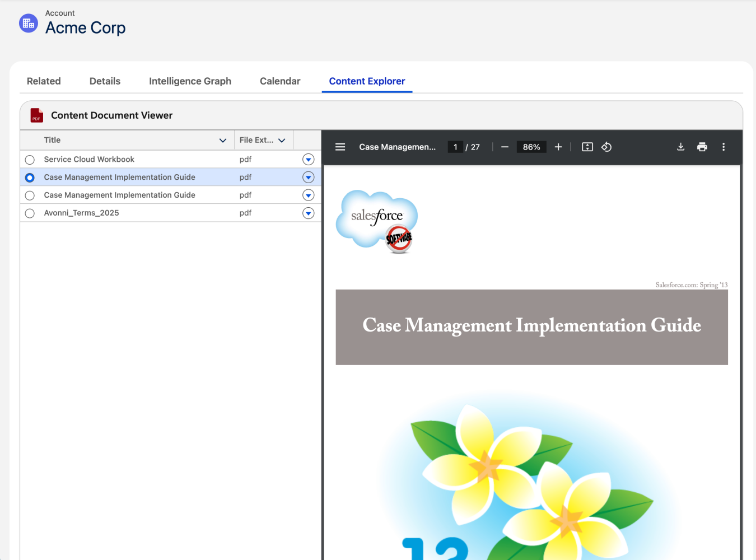
Task: Click the Avonni_Terms_2025 title text
Action: [81, 213]
